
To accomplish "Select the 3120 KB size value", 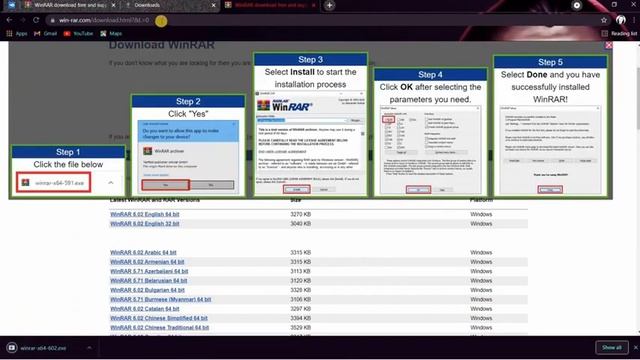I will [300, 281].
